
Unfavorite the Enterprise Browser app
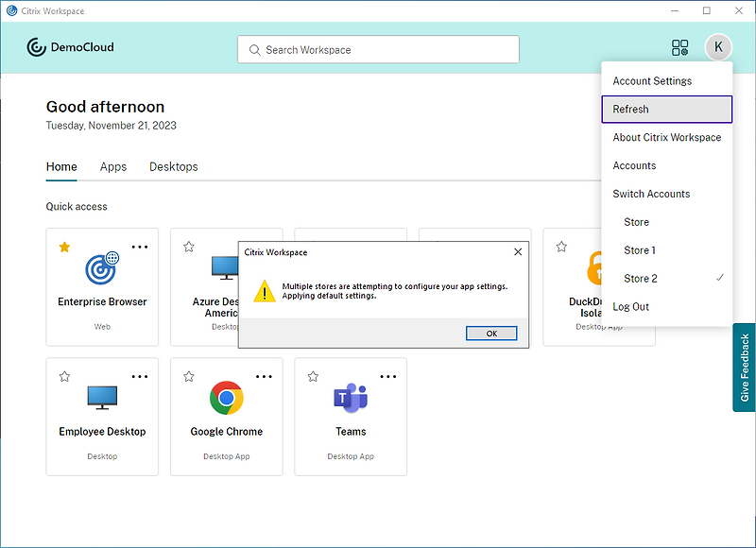coord(64,246)
